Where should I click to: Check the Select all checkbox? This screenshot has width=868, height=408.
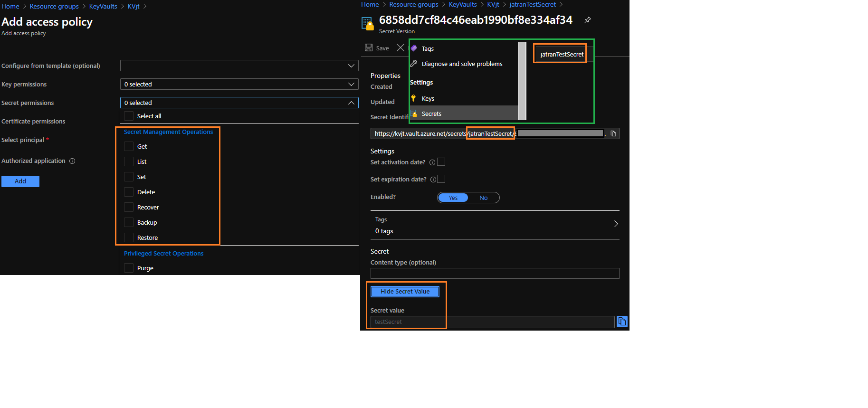click(x=129, y=116)
